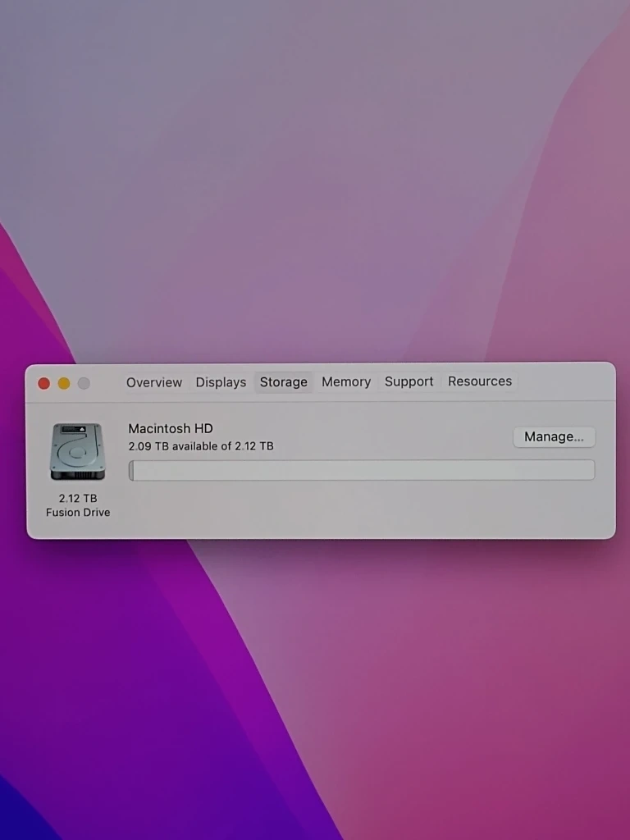This screenshot has height=840, width=630.
Task: Go to the Support tab
Action: [x=409, y=381]
